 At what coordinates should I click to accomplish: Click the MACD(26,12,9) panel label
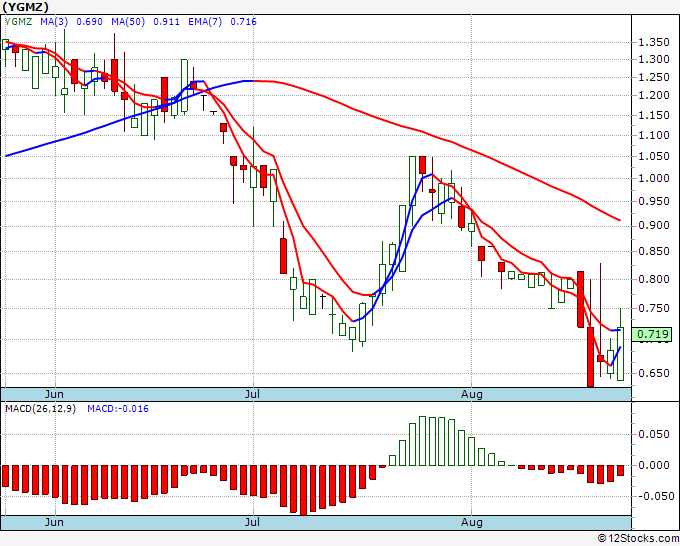tap(40, 409)
